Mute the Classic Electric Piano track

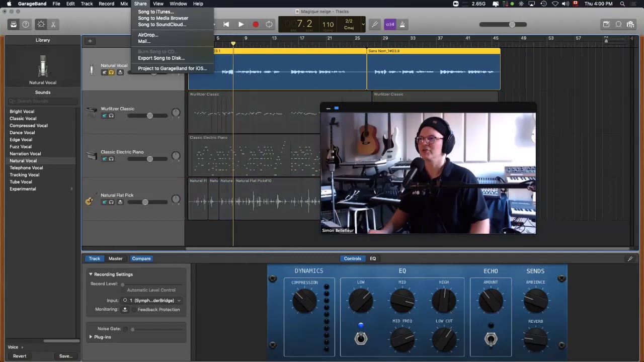pos(105,159)
